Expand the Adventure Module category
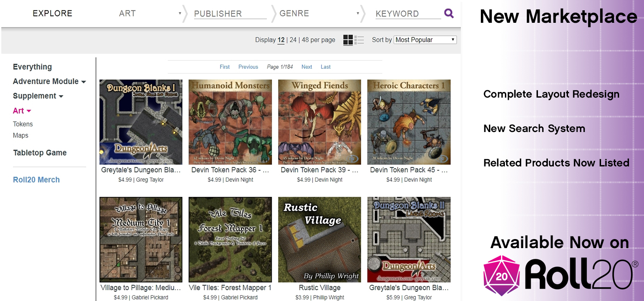 coord(49,81)
